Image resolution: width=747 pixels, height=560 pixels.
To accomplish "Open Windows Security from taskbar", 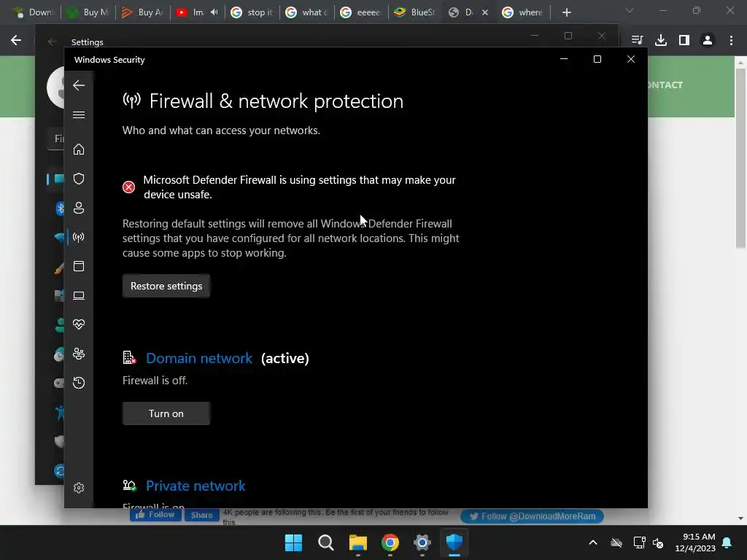I will click(x=454, y=542).
